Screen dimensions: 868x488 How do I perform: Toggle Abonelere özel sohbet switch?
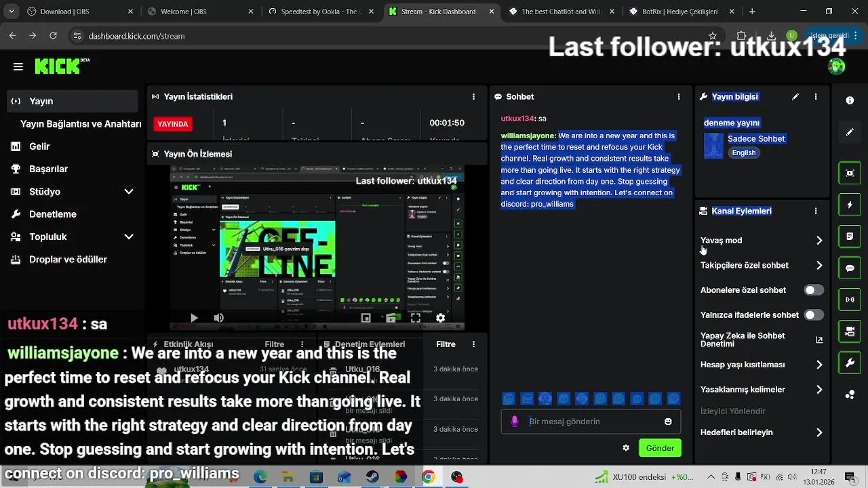pyautogui.click(x=814, y=290)
